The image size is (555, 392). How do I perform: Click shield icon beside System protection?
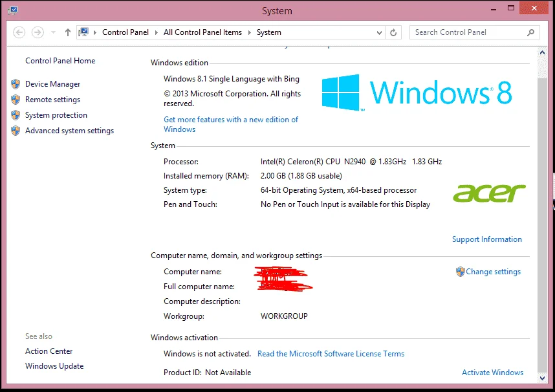16,115
